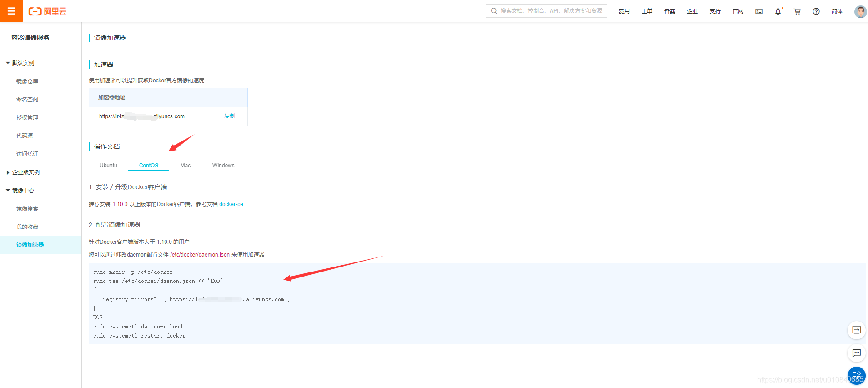Open the 企业 menu

pos(692,11)
